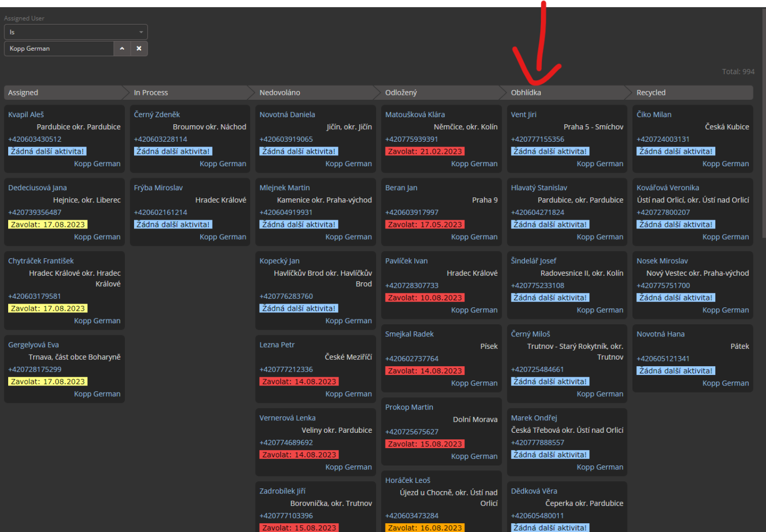This screenshot has height=532, width=766.
Task: Open Hlavatý Stanislav lead record
Action: pyautogui.click(x=539, y=188)
